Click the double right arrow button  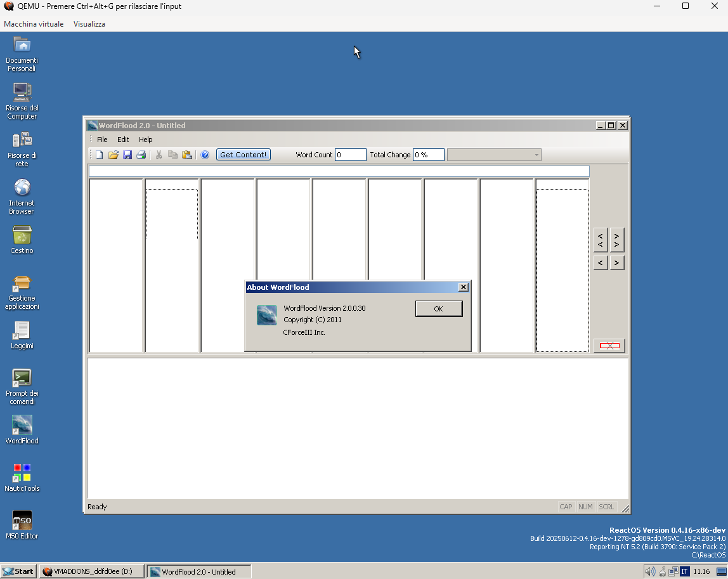(616, 240)
